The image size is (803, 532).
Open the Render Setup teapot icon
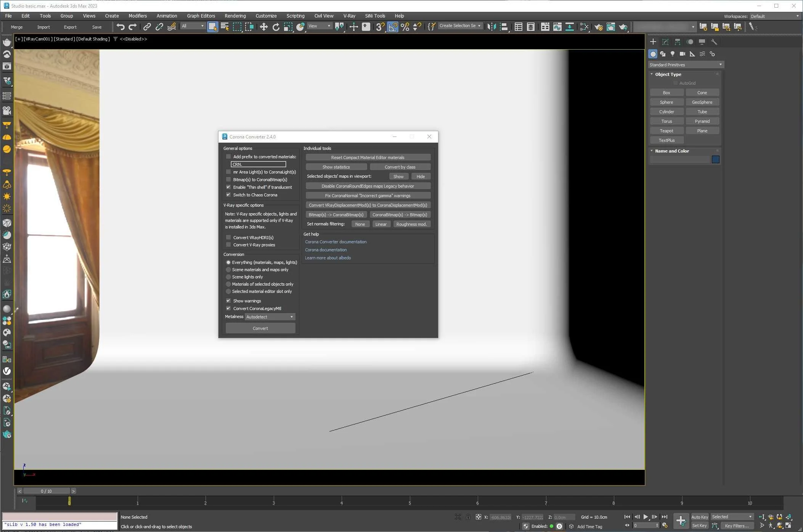(x=598, y=27)
